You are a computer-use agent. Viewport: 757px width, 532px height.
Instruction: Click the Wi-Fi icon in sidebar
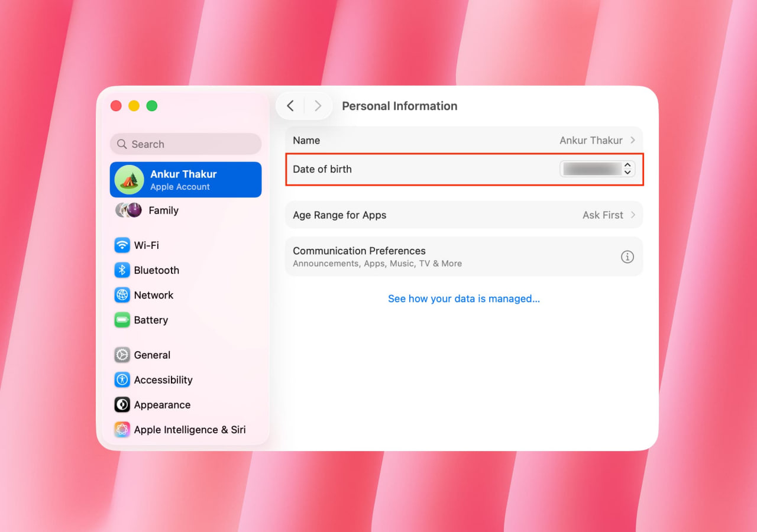[122, 245]
